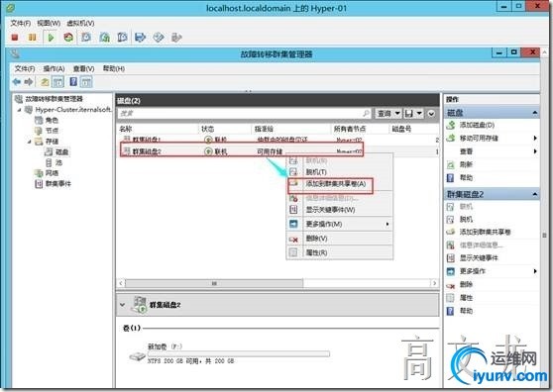Open 文件(F) menu in cluster manager window
The height and width of the screenshot is (392, 553).
point(25,68)
